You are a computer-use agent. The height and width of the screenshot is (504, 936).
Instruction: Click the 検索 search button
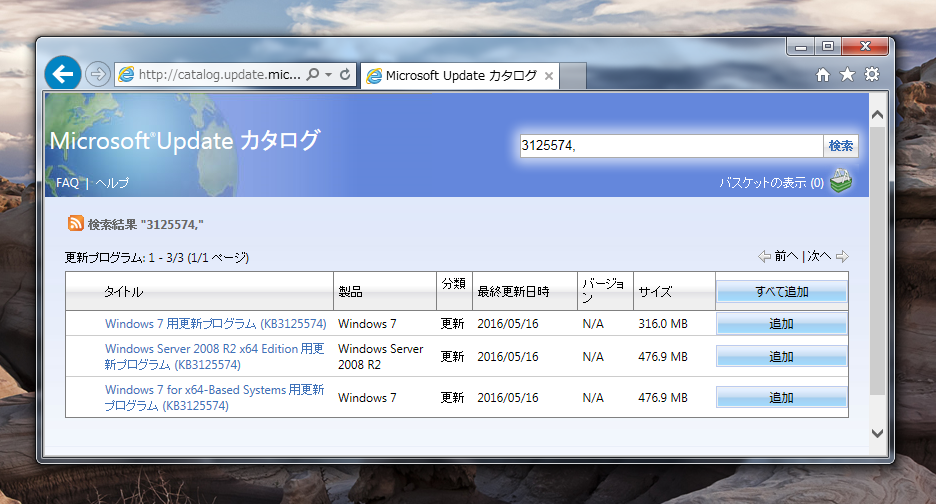point(840,146)
